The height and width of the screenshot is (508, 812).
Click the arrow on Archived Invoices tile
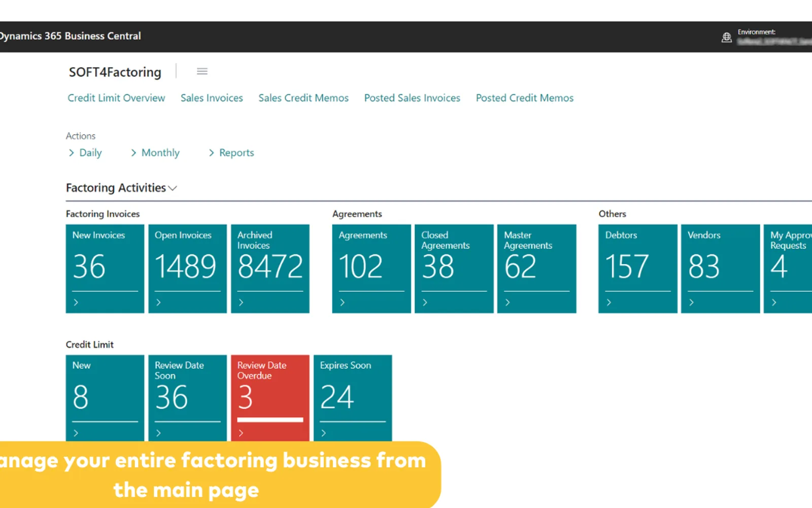click(x=241, y=302)
